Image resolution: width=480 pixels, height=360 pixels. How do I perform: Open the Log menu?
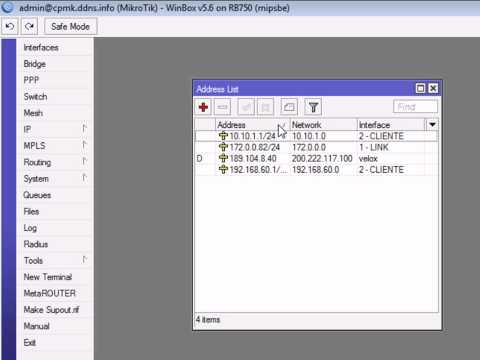click(55, 228)
